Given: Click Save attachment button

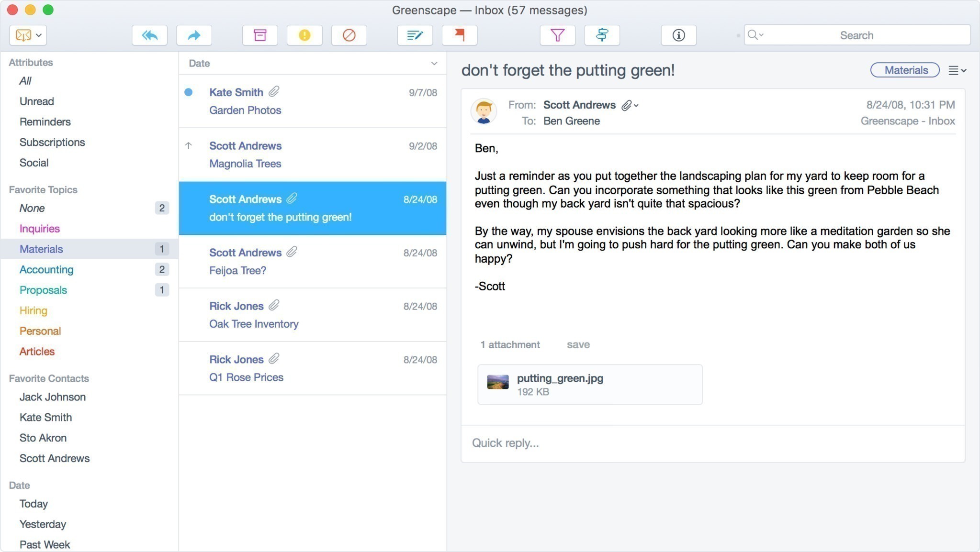Looking at the screenshot, I should point(577,343).
